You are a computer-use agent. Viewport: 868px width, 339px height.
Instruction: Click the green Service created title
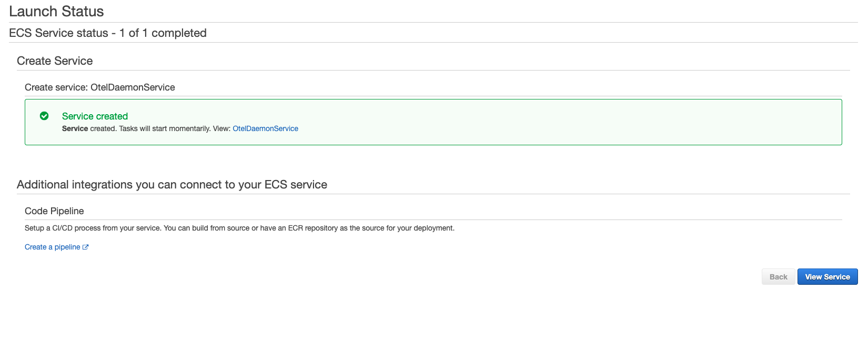click(x=95, y=116)
